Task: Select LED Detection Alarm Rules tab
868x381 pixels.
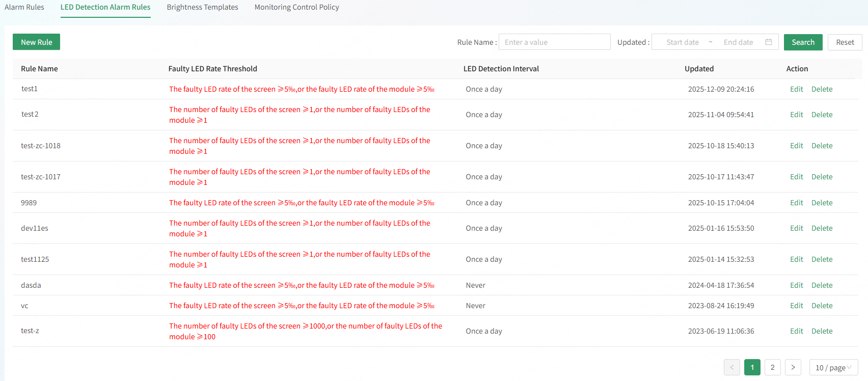Action: coord(105,7)
